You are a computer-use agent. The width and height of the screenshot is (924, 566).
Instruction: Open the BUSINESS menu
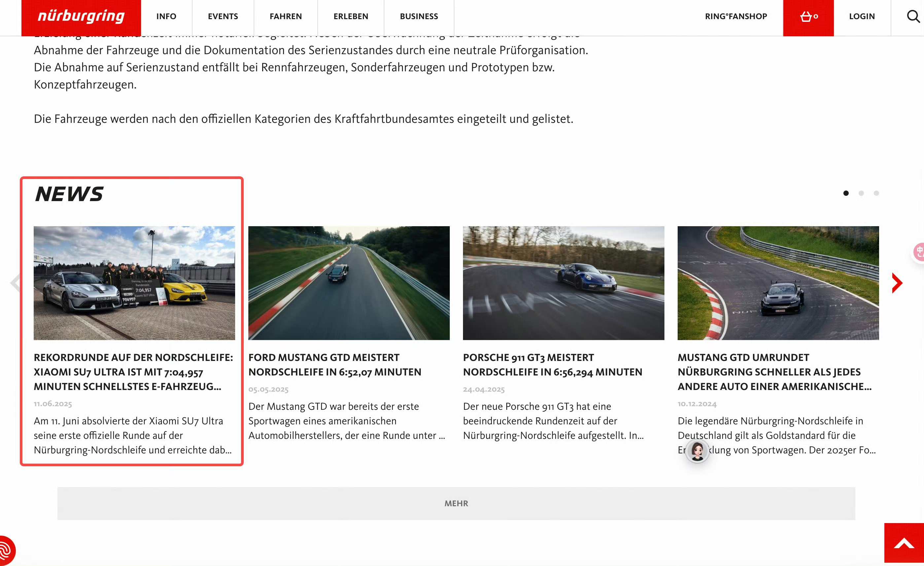pos(418,17)
